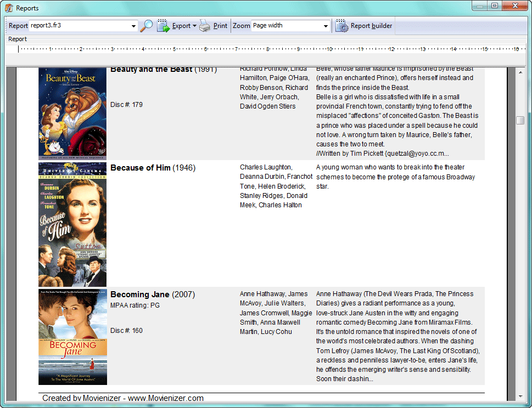Expand the Export dropdown arrow

(x=194, y=26)
